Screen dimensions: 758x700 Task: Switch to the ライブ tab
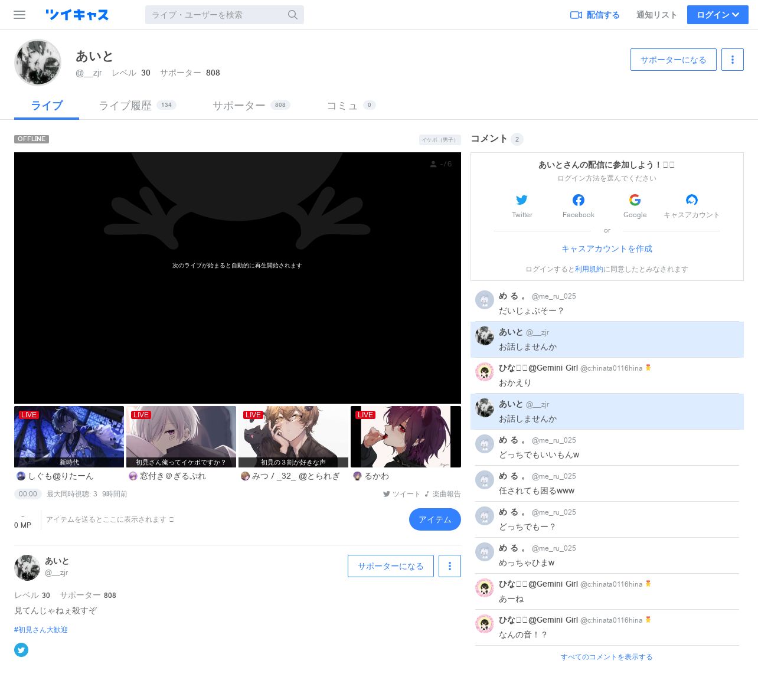click(47, 106)
